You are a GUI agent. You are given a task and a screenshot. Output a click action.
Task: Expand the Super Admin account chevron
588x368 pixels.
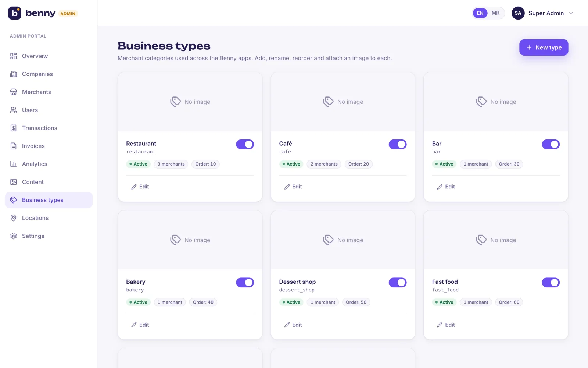click(571, 13)
